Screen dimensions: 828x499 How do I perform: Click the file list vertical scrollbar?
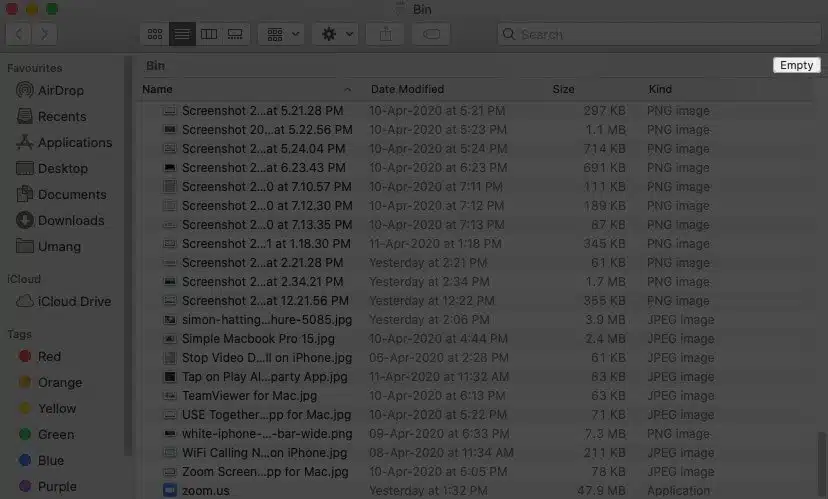click(x=821, y=465)
